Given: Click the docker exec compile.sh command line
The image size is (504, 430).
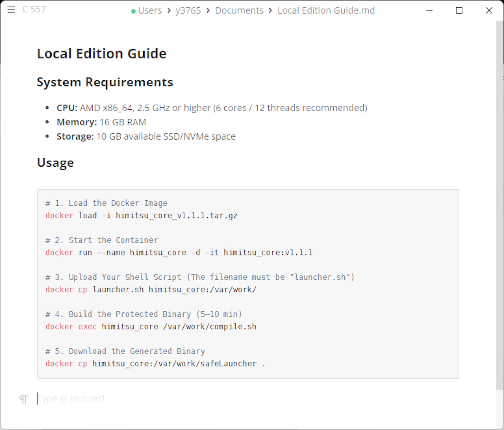Looking at the screenshot, I should tap(151, 327).
